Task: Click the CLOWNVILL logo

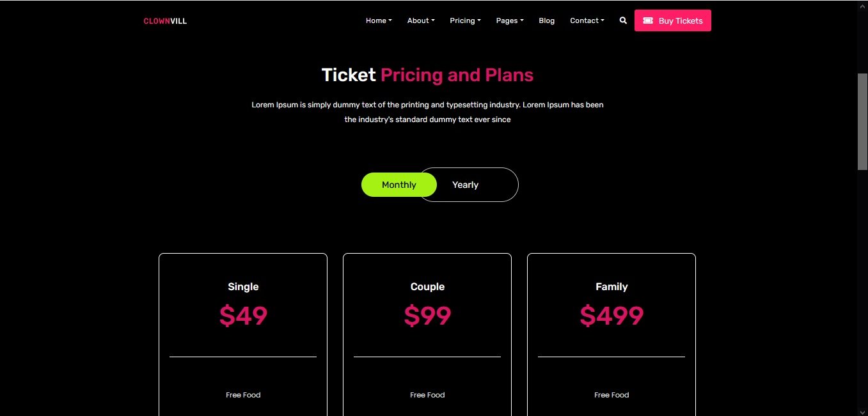Action: coord(165,21)
